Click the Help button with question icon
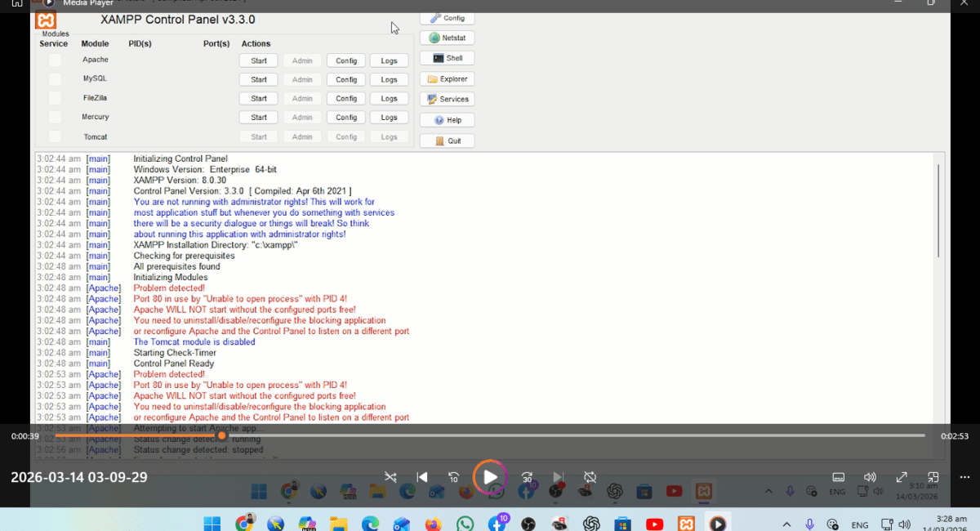The height and width of the screenshot is (531, 980). (x=447, y=120)
